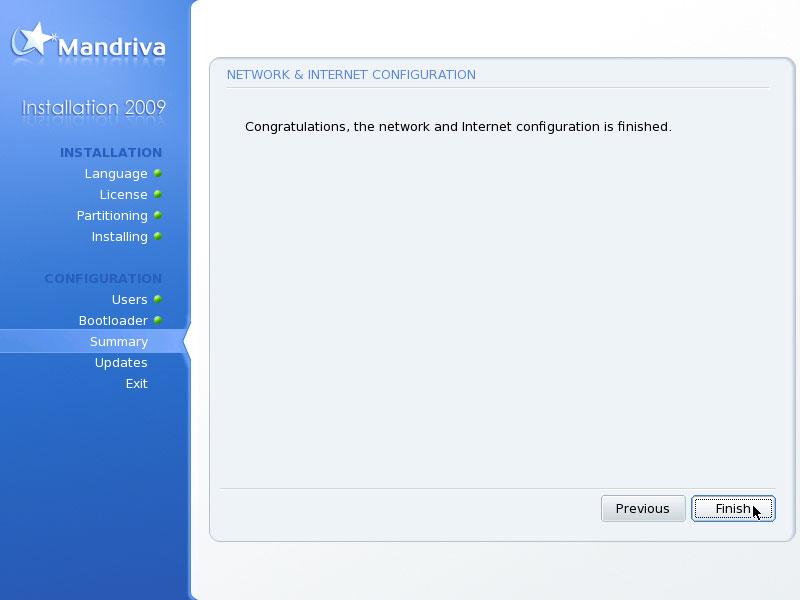Click green status dot beside Language
Image resolution: width=800 pixels, height=600 pixels.
pos(158,173)
